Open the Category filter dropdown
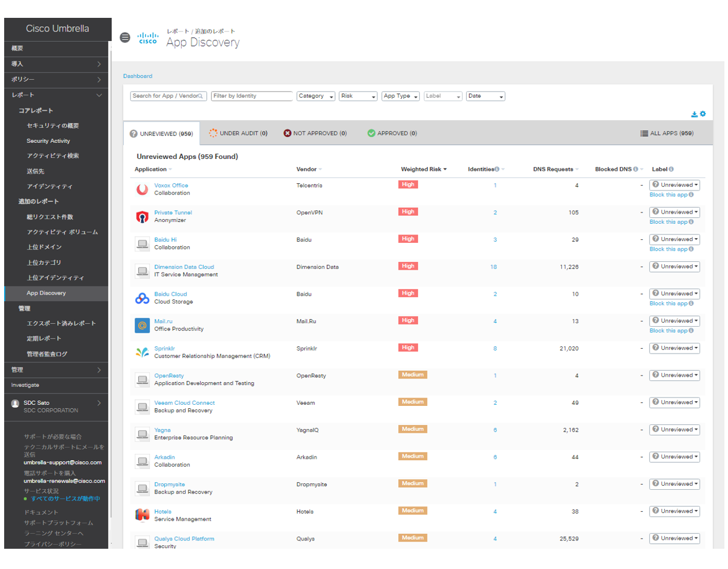 [316, 96]
